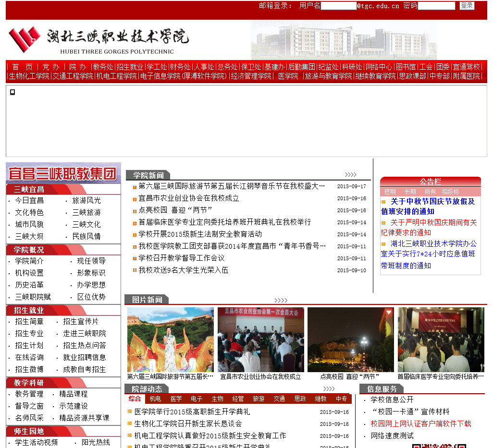Click the 学院新闻 more arrows

pos(351,175)
